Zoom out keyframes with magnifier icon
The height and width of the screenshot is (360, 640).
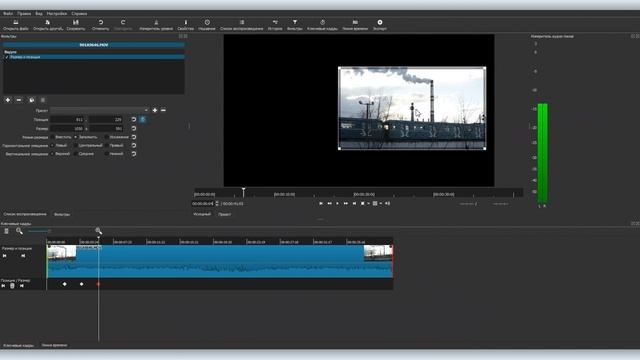click(19, 231)
